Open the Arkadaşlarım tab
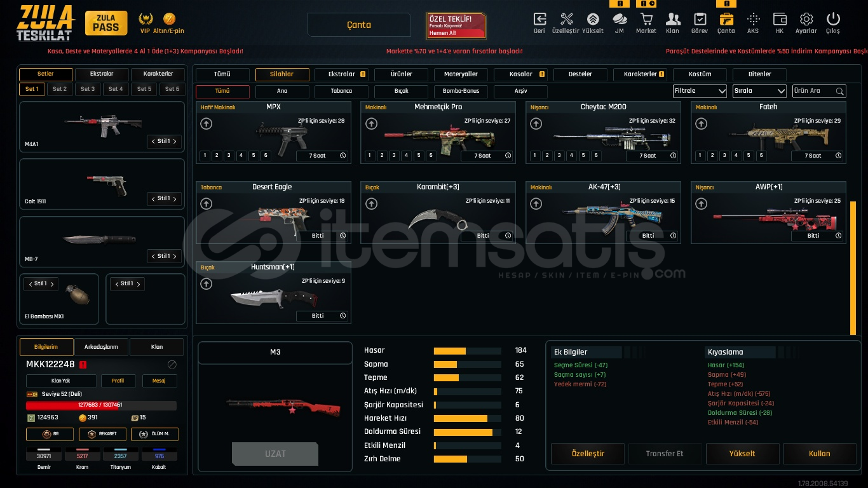The image size is (868, 488). pyautogui.click(x=102, y=347)
